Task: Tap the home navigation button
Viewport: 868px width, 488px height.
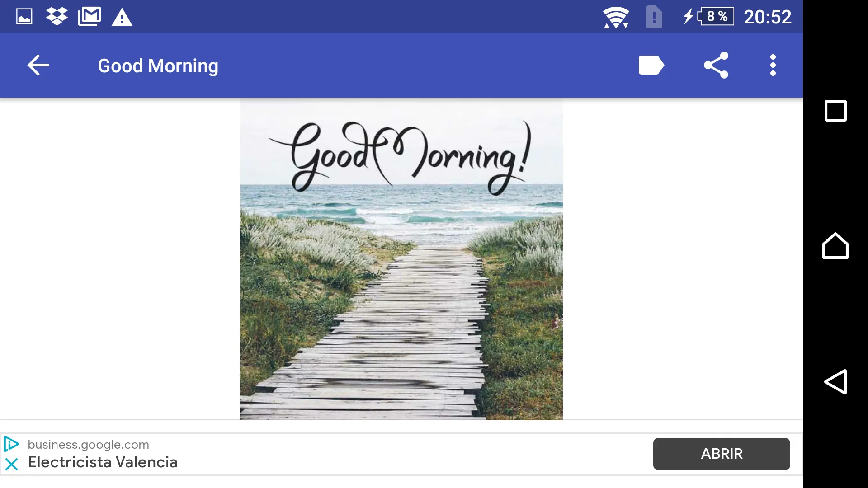Action: tap(835, 244)
